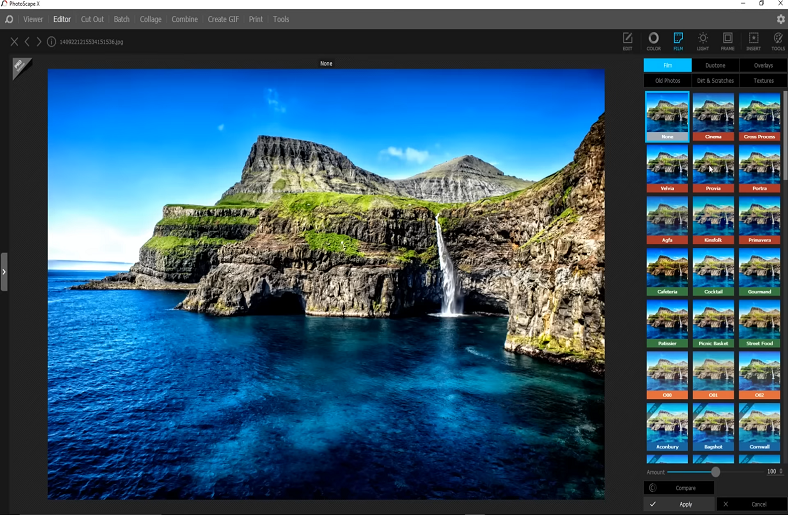Click the search icon left of Viewer
Image resolution: width=788 pixels, height=515 pixels.
(9, 19)
